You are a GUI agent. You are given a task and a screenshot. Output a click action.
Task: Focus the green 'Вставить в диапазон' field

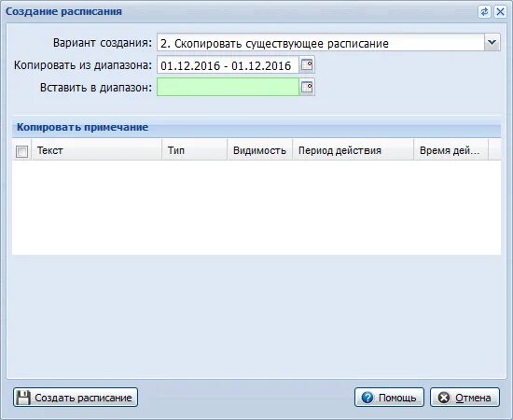click(x=228, y=87)
